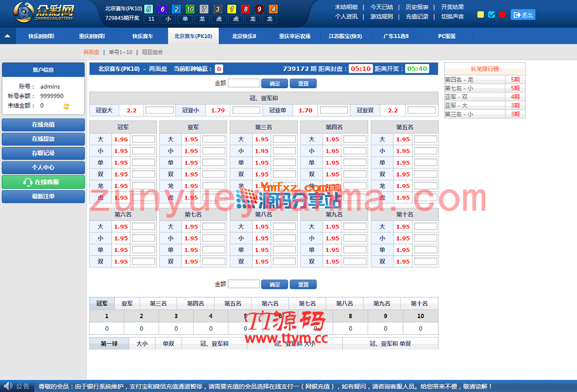Click 第五名 单 bet input field
Image resolution: width=577 pixels, height=392 pixels.
(425, 163)
